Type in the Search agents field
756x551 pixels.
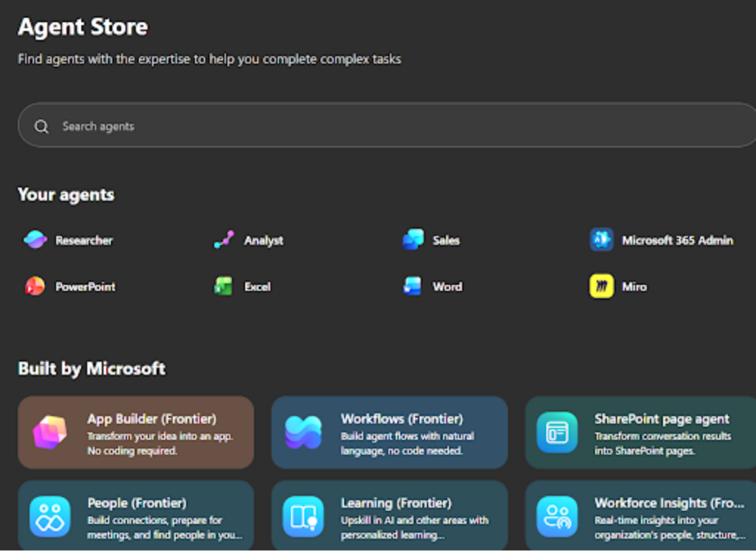(x=369, y=126)
